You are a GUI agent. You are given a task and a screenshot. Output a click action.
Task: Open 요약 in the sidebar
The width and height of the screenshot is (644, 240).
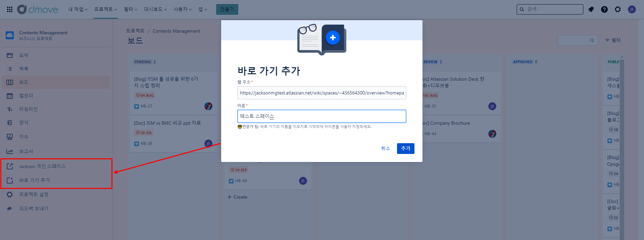tap(56, 55)
